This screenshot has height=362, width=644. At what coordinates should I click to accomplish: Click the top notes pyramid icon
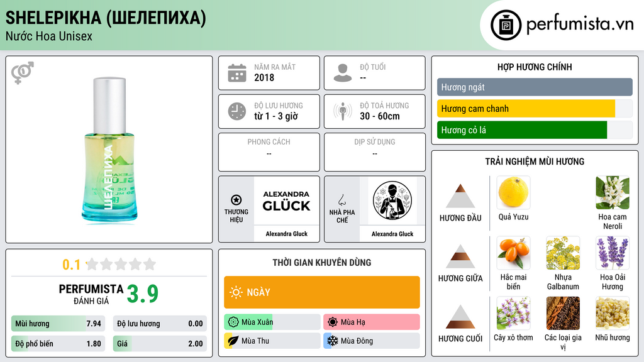click(x=460, y=196)
